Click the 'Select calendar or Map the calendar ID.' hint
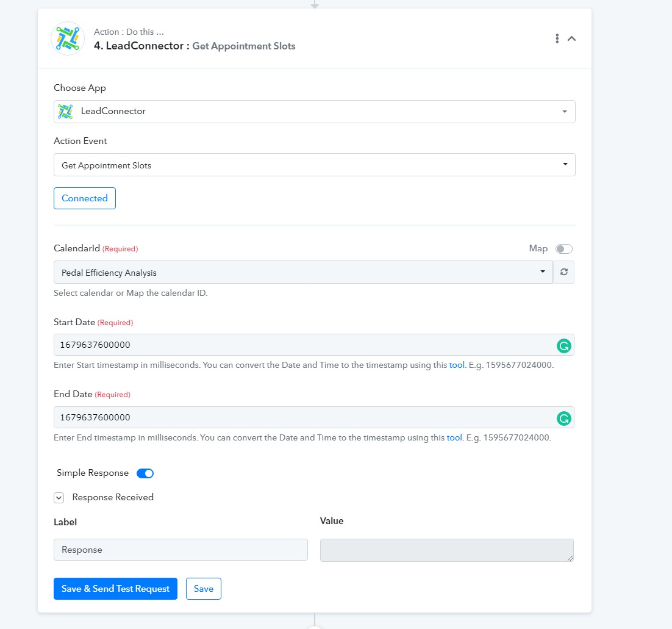672x629 pixels. (x=130, y=293)
